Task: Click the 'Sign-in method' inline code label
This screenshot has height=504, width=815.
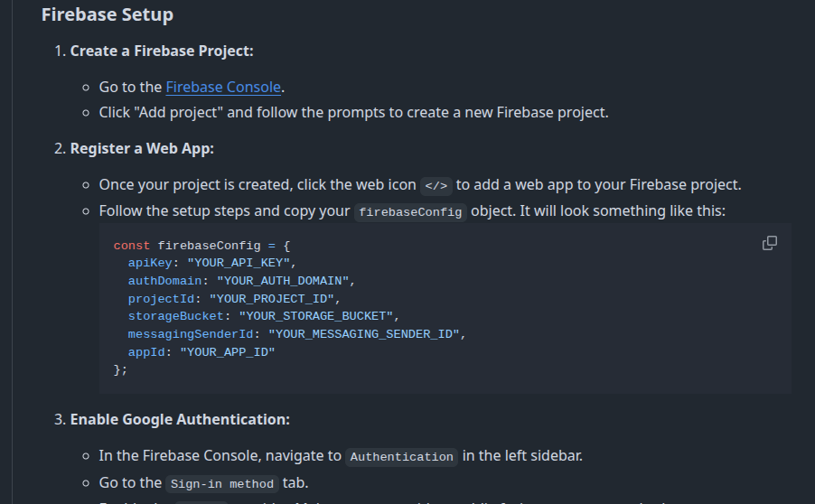Action: tap(222, 484)
